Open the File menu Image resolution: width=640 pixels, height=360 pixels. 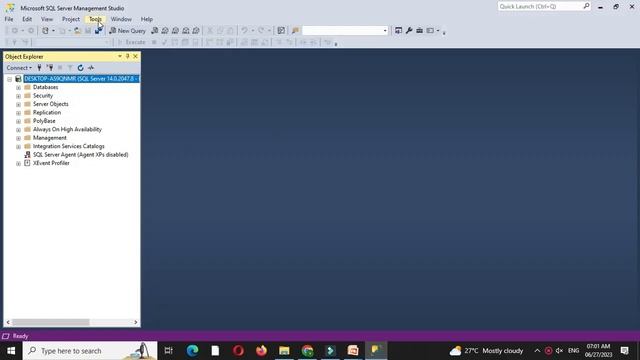[x=9, y=19]
